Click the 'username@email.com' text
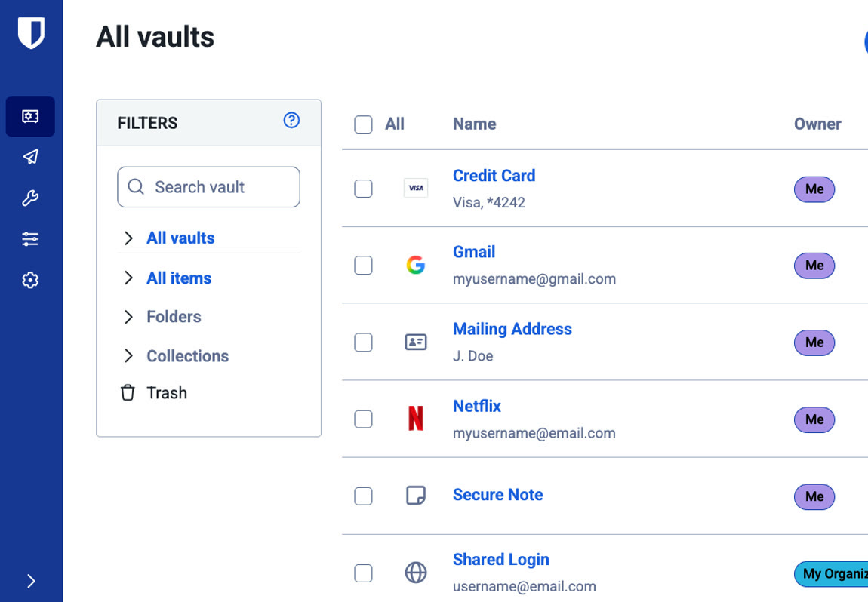 click(x=525, y=586)
